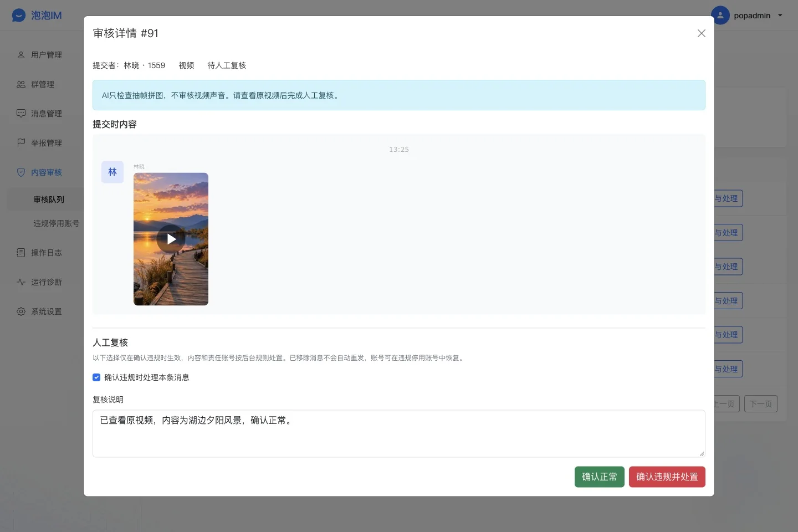Select 违规停用账号 in the sidebar

56,223
